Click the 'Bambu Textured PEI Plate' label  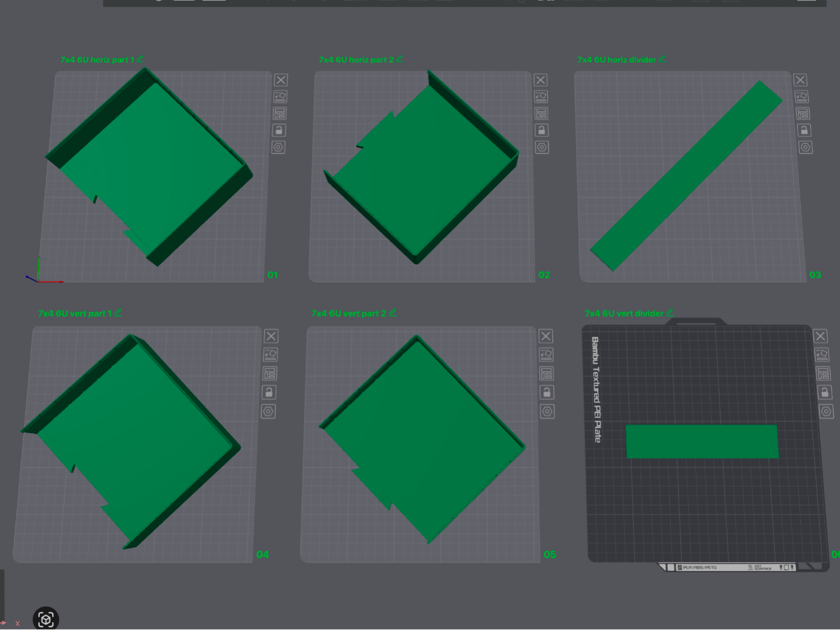[596, 389]
